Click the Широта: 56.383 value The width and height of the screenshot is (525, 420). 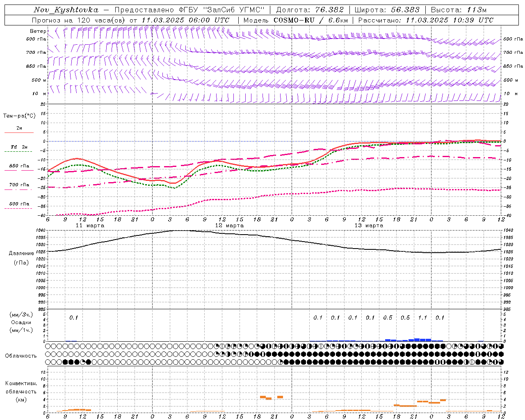click(x=387, y=10)
